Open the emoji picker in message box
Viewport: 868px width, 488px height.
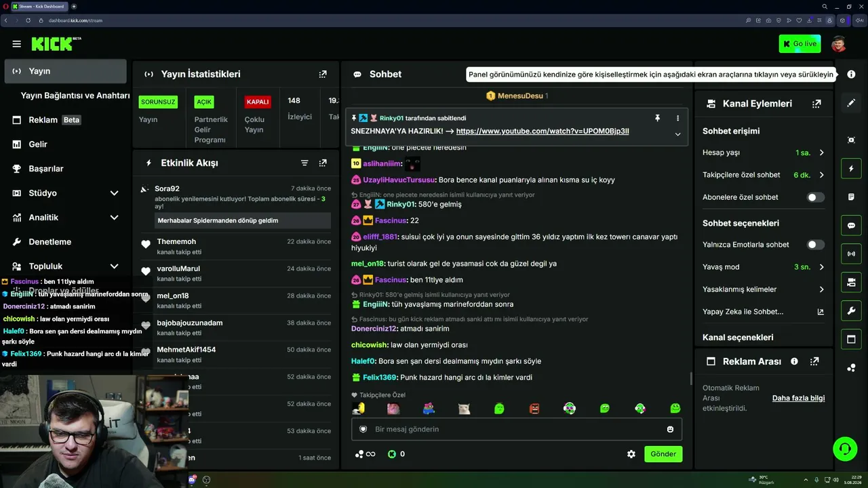pos(671,429)
